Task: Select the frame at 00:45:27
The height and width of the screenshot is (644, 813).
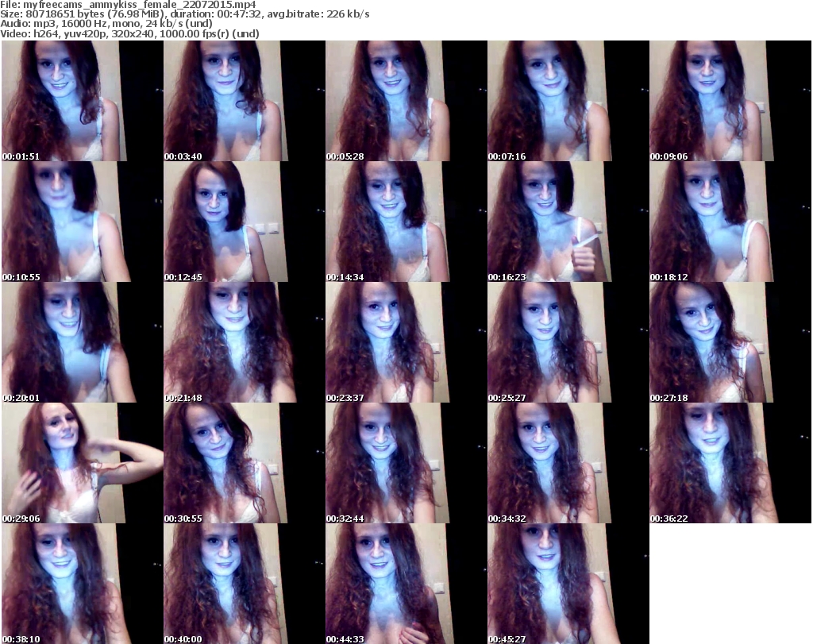Action: (568, 584)
